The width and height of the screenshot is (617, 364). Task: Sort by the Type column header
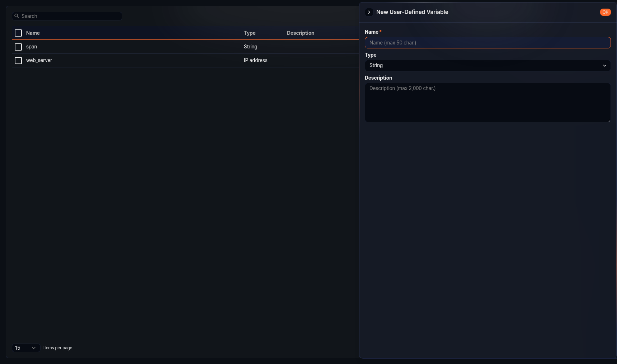tap(250, 33)
